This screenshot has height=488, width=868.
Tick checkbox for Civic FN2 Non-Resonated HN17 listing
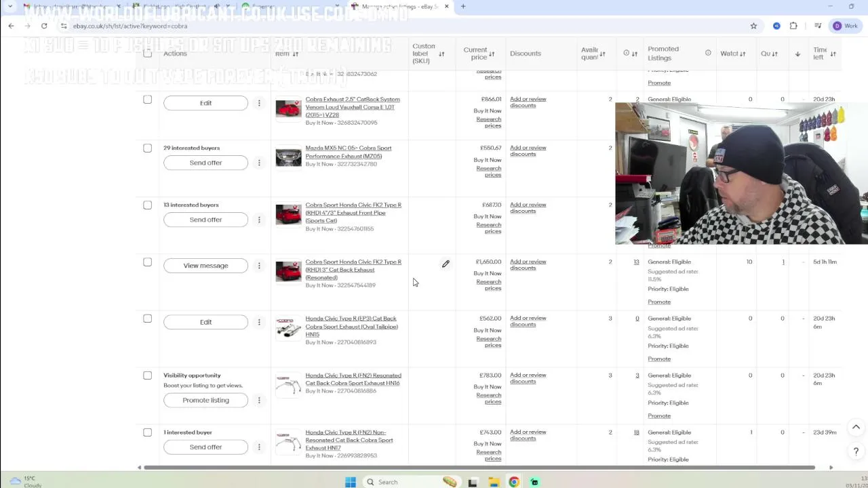[147, 432]
